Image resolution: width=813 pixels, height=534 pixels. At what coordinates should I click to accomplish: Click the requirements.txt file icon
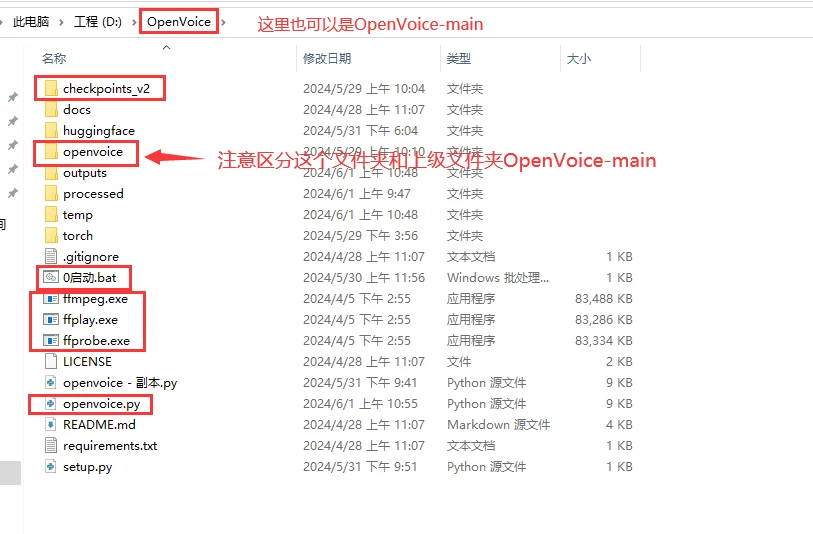51,445
